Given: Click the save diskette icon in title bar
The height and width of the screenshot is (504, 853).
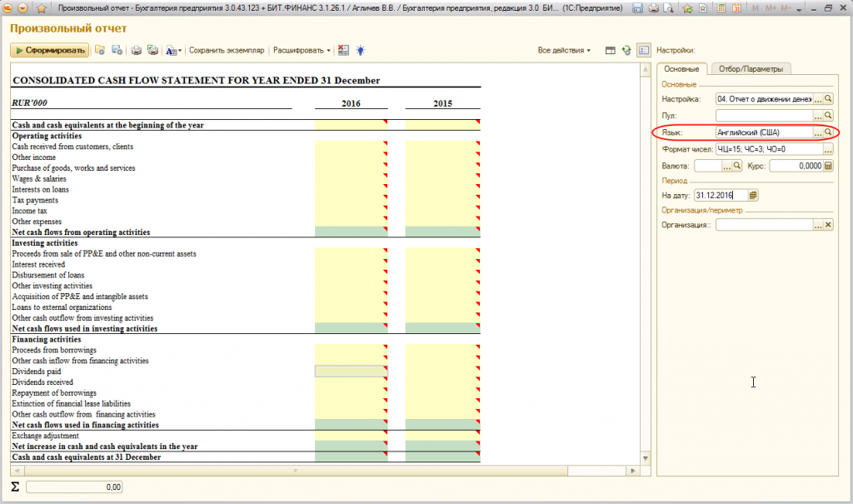Looking at the screenshot, I should 637,8.
